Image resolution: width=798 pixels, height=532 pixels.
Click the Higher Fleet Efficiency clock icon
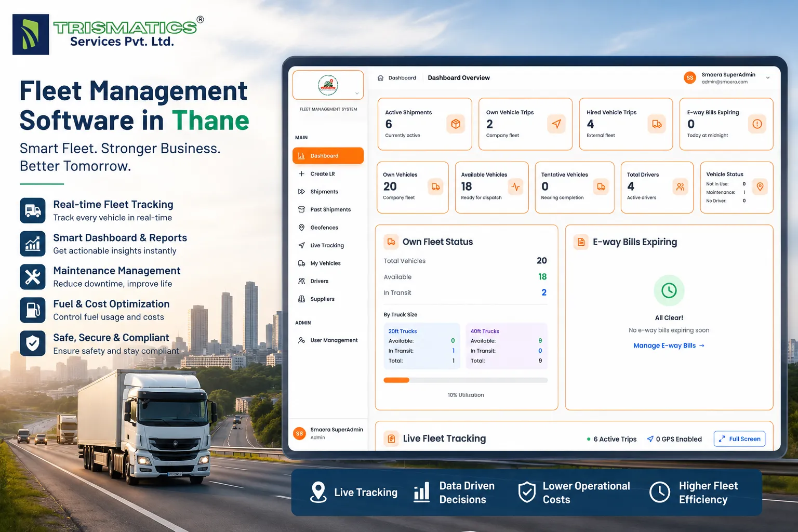660,492
